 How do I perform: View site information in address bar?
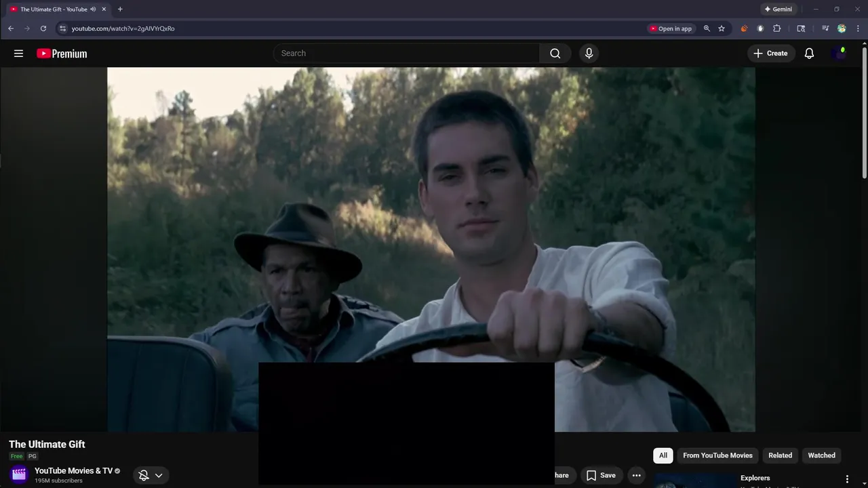click(x=62, y=28)
